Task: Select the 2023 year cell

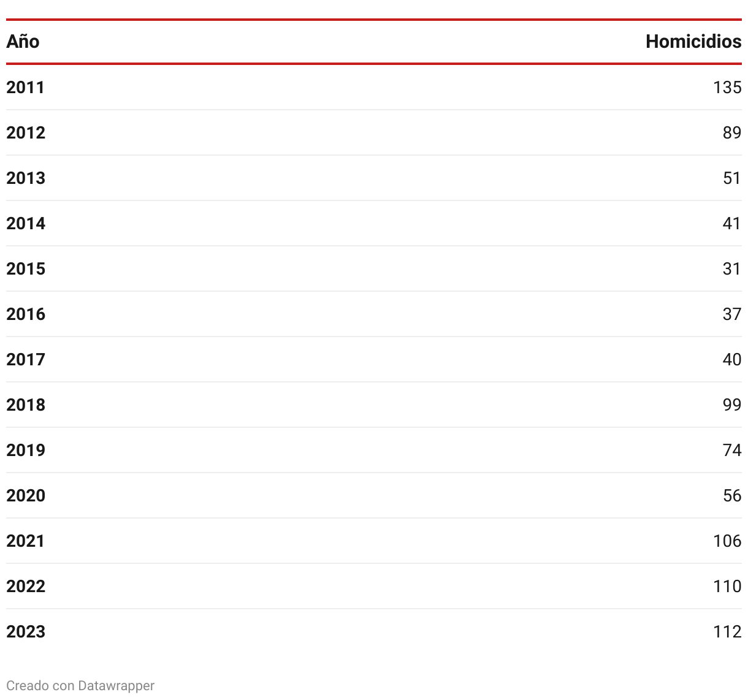Action: click(26, 631)
